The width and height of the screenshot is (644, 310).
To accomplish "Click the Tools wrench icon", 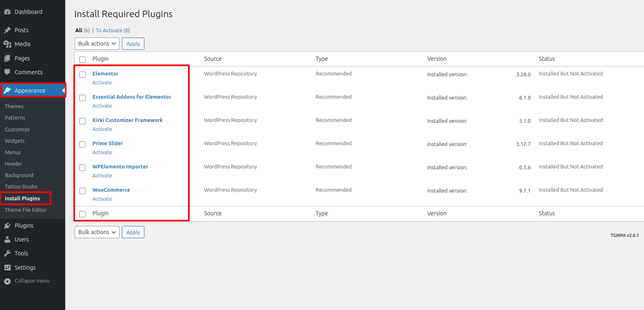I will coord(7,253).
